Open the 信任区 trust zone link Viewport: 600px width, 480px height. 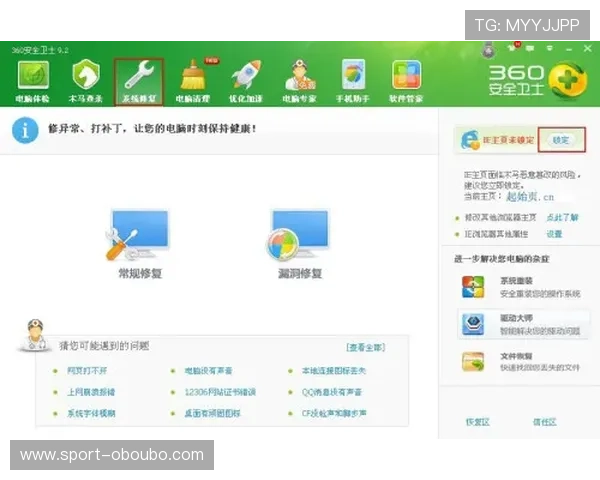tap(545, 422)
